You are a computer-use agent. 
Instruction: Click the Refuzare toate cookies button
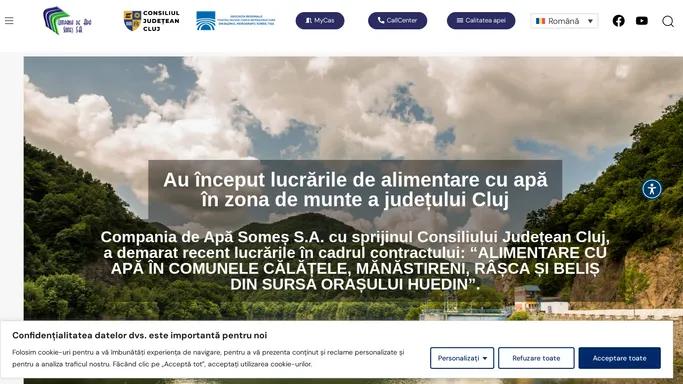coord(536,358)
